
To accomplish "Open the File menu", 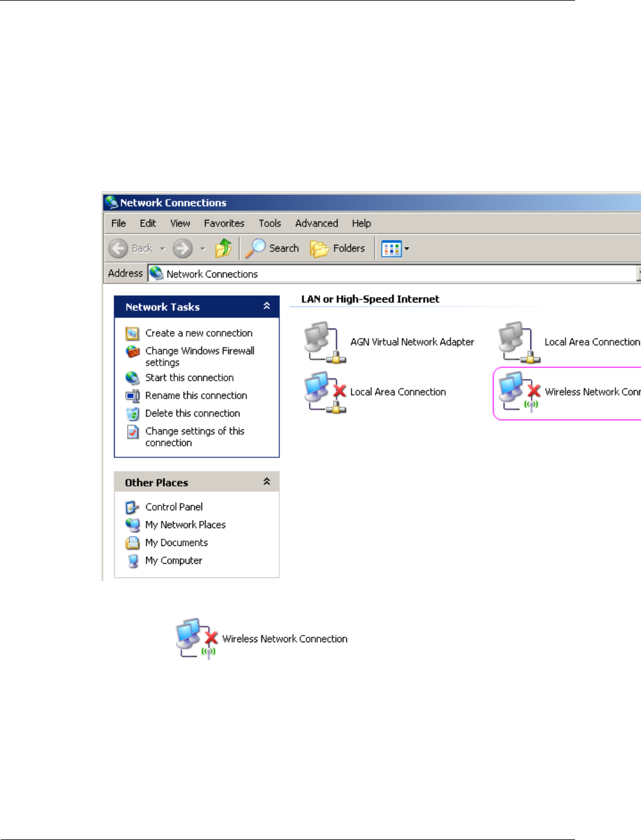I will click(119, 223).
